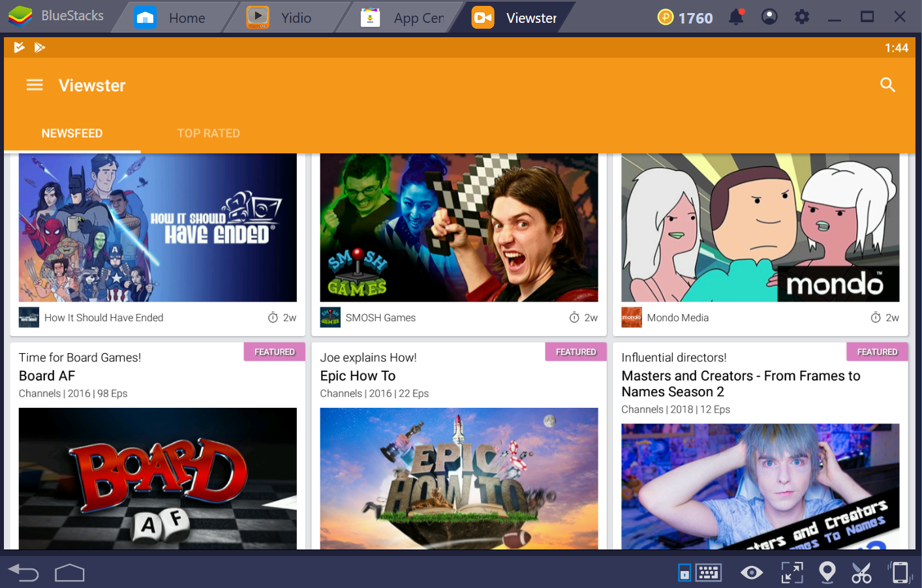Click the gold coin points icon
The height and width of the screenshot is (588, 922).
point(665,17)
